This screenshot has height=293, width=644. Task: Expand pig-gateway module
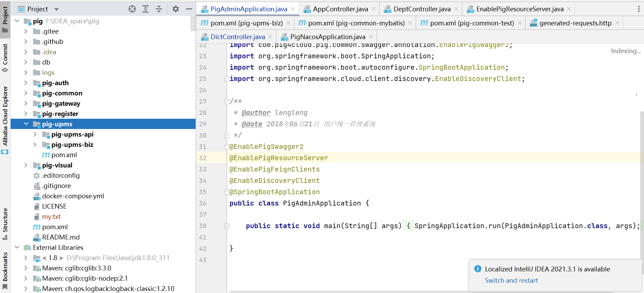tap(26, 103)
